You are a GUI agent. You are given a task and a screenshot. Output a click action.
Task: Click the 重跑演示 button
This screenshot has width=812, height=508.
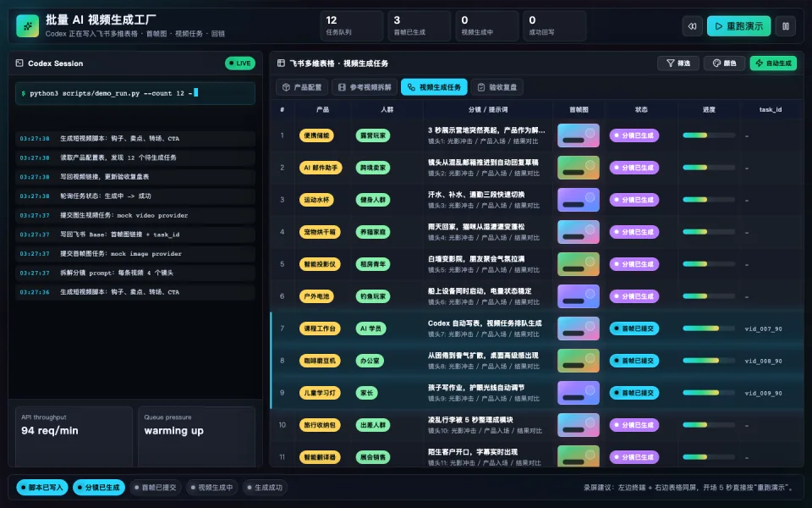click(x=738, y=26)
